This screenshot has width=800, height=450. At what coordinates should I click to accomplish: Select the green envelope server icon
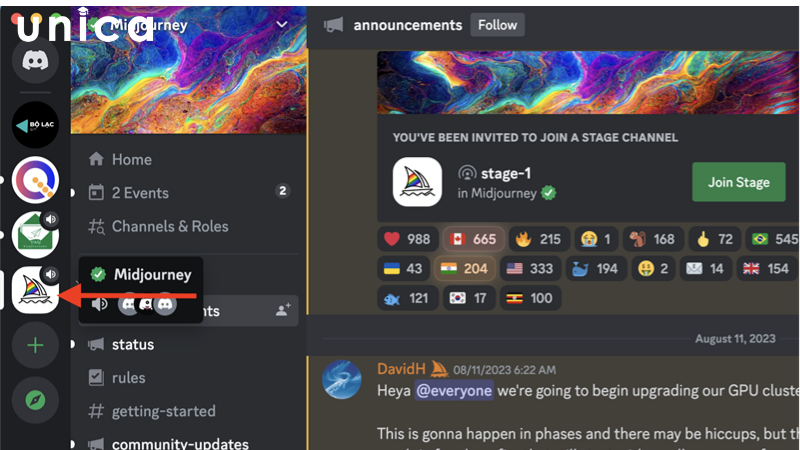35,235
